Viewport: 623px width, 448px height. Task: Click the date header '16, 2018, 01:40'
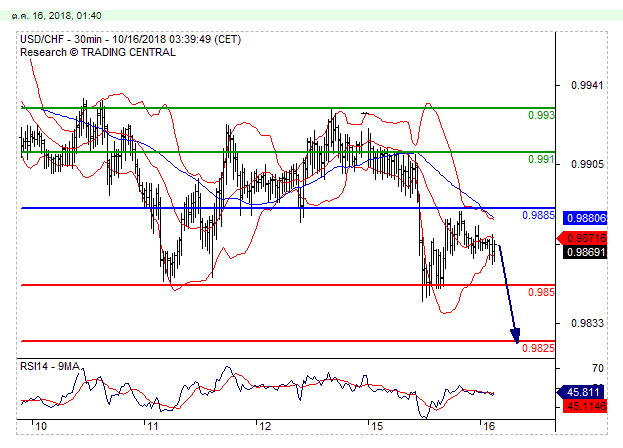67,16
